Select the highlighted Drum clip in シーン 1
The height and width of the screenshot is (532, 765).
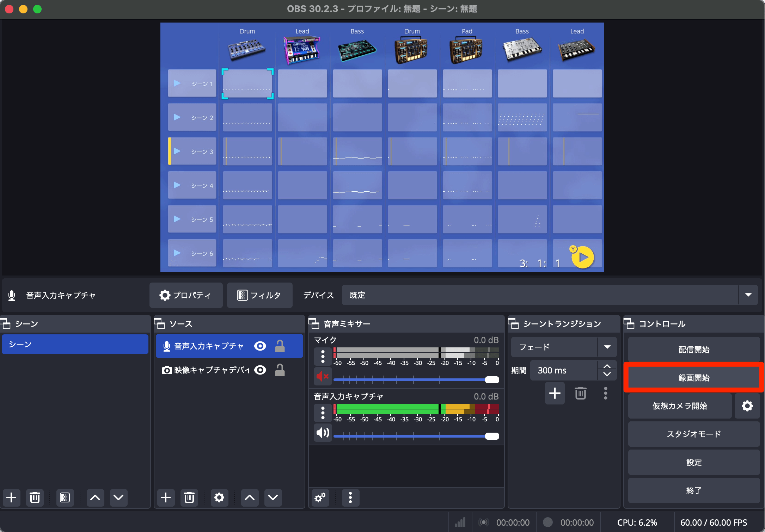click(x=247, y=83)
